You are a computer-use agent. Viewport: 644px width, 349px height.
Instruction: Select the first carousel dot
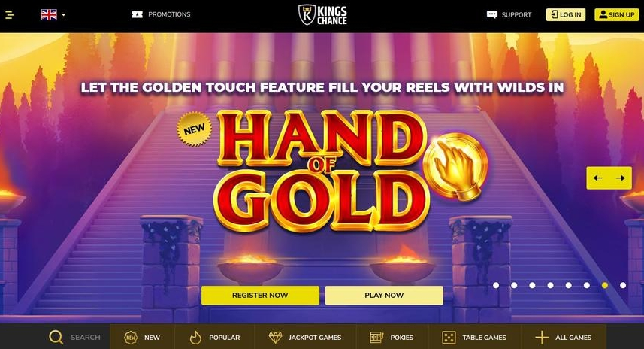[x=496, y=285]
